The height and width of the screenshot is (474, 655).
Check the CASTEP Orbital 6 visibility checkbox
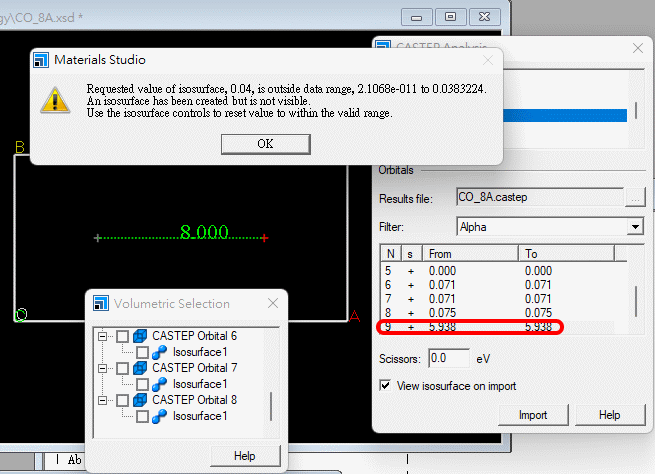click(x=122, y=336)
